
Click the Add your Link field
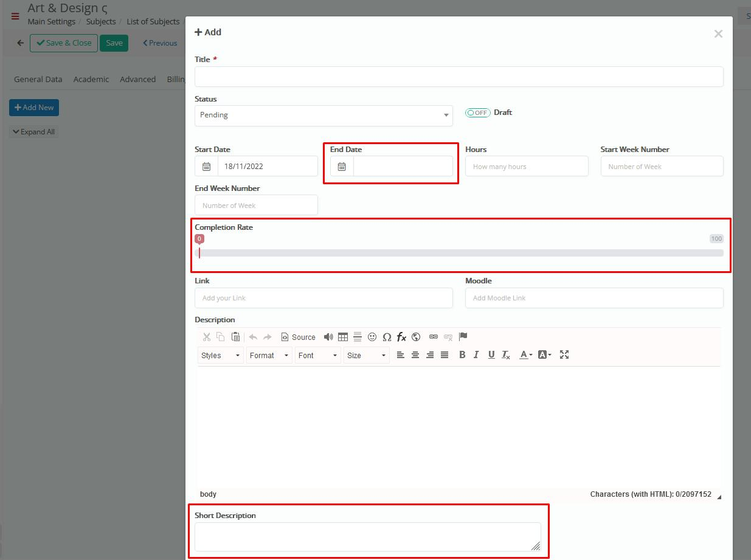pos(324,298)
